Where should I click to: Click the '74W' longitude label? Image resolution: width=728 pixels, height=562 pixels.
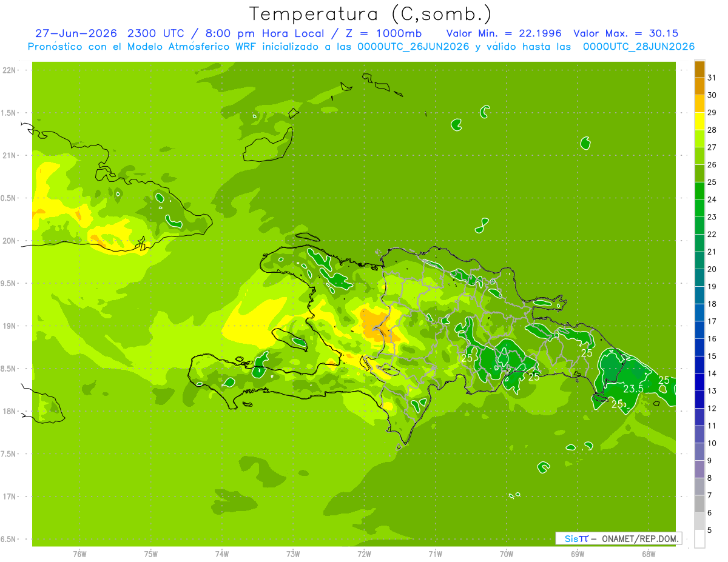(222, 554)
